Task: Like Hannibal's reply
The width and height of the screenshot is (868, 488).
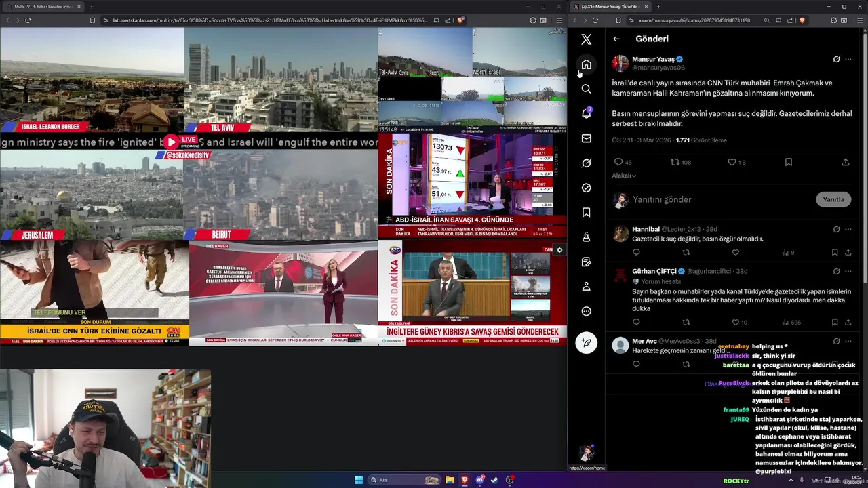Action: [735, 252]
